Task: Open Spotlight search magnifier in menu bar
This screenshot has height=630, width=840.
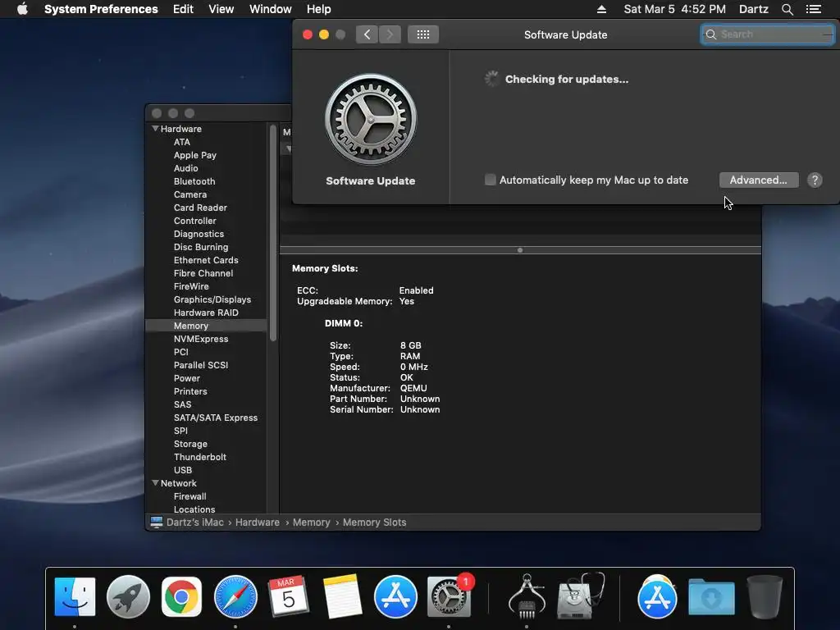Action: pos(787,9)
